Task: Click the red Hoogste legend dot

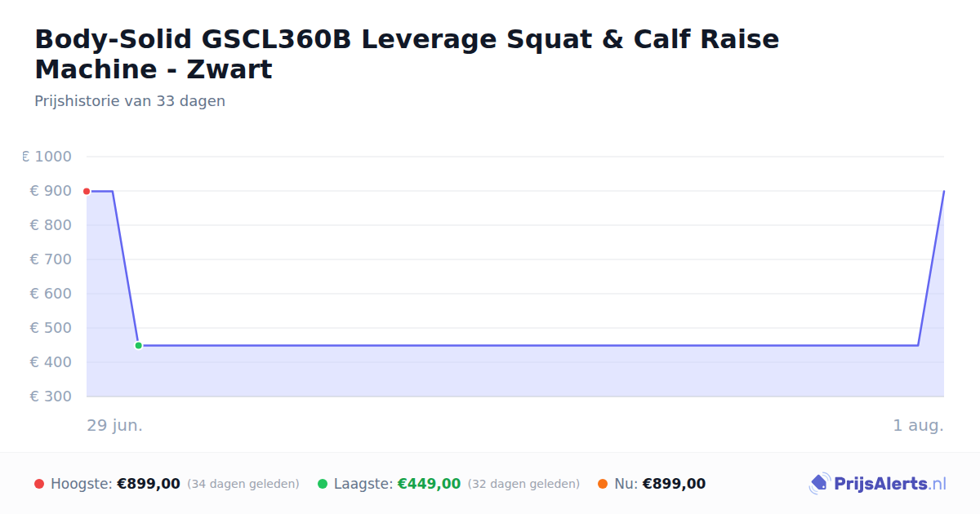Action: pos(39,484)
